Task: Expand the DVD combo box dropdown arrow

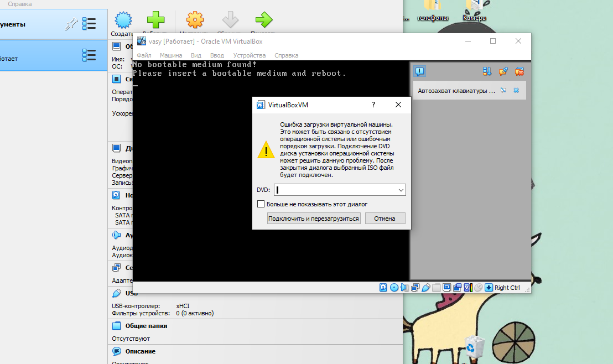Action: [x=401, y=190]
